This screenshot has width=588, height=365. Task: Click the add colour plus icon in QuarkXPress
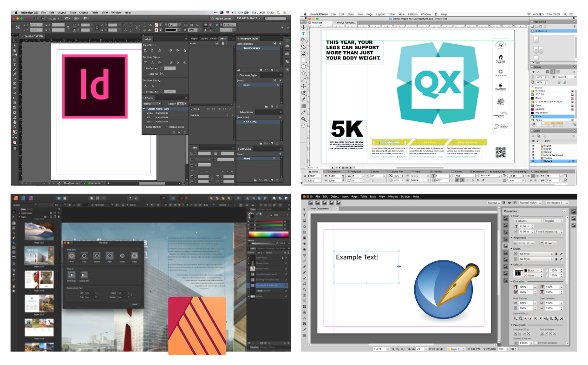tap(533, 72)
